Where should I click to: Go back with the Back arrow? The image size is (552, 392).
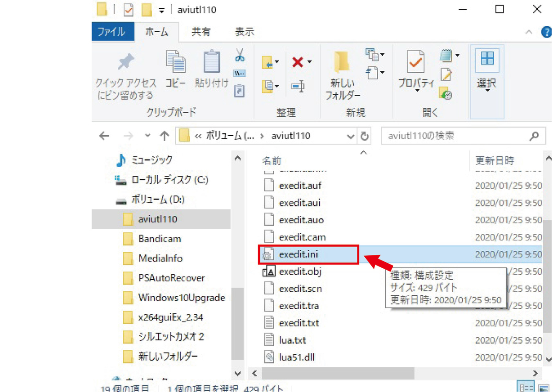[104, 136]
